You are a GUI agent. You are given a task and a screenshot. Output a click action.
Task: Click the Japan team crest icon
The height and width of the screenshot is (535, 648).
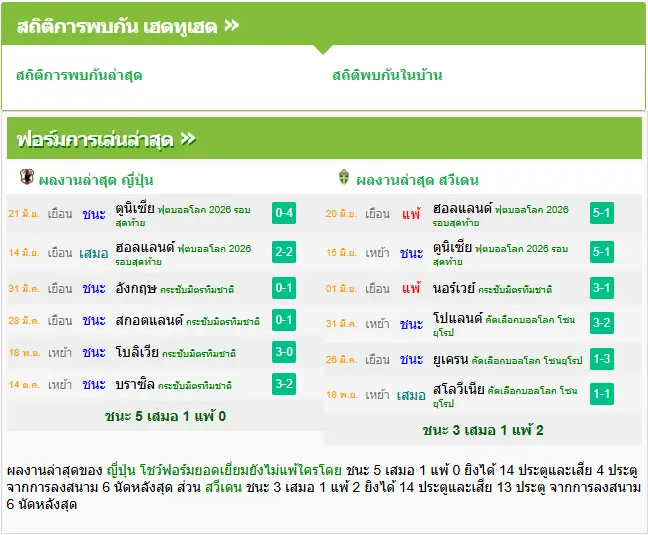(27, 177)
